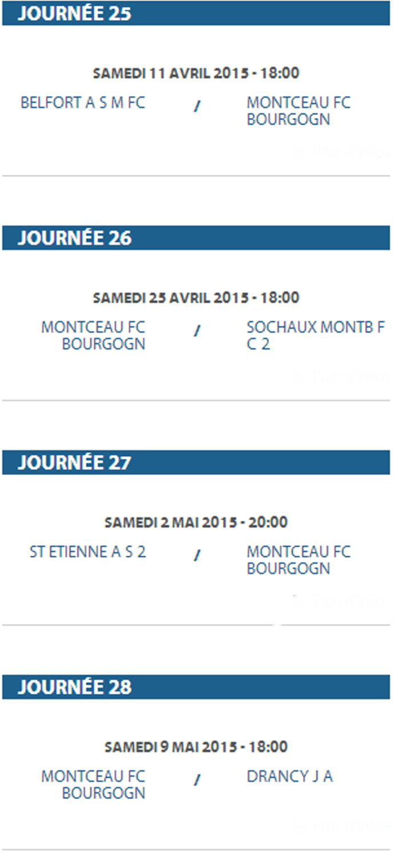Click the Samedi 9 Mai 2015 match date
Viewport: 400px width, 868px height.
(x=196, y=746)
